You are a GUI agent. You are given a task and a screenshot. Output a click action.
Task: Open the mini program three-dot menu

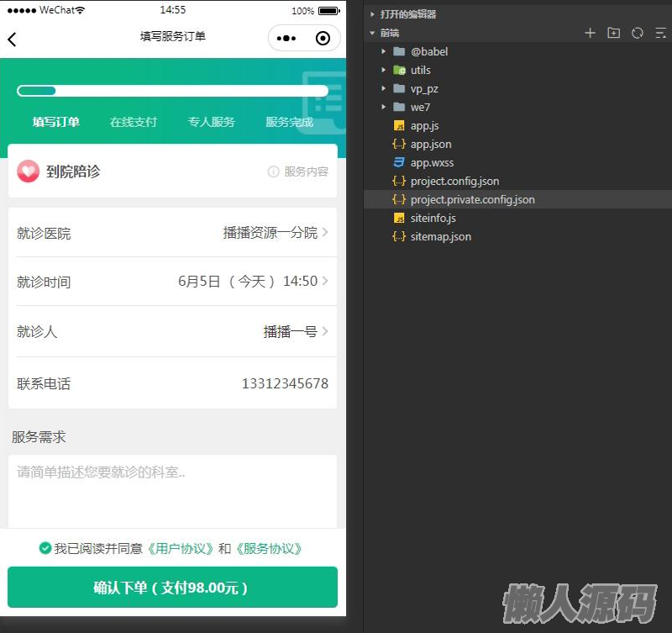click(x=286, y=38)
